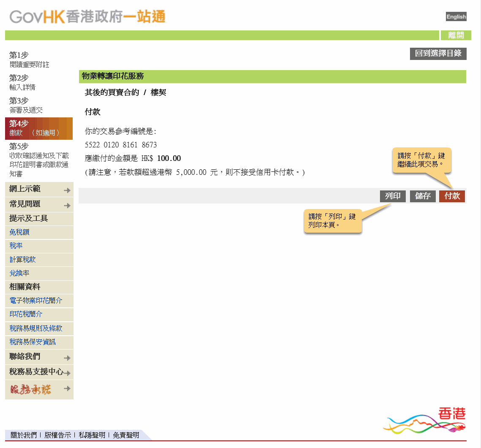Viewport: 481px width, 448px height.
Task: Click the 回到選擇目錄 button
Action: pyautogui.click(x=438, y=54)
